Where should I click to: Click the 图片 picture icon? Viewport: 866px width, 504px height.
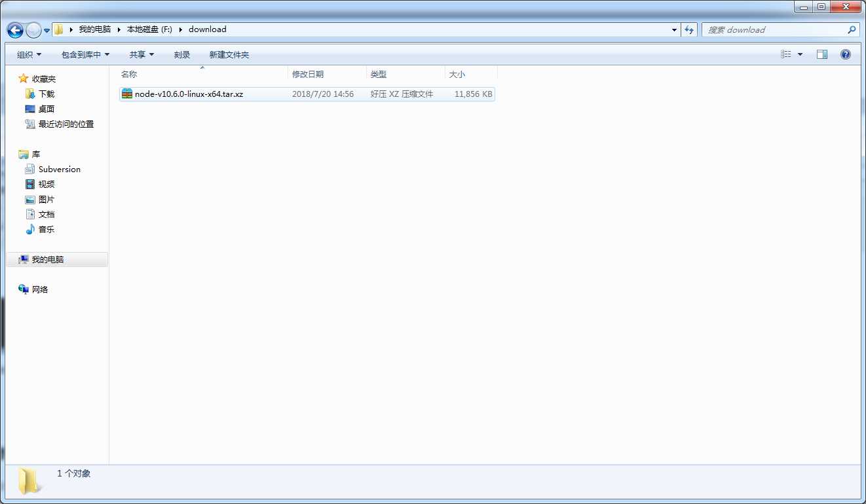(x=30, y=199)
